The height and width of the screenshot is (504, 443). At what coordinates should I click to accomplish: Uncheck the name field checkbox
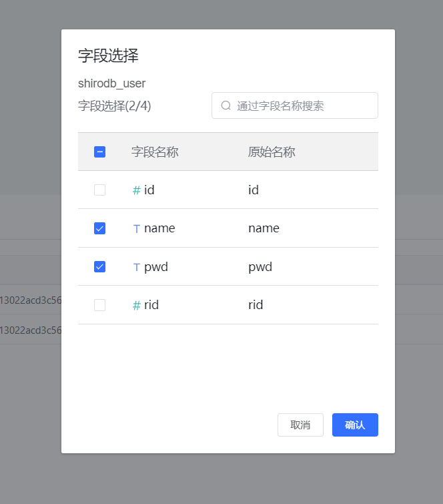click(x=99, y=228)
